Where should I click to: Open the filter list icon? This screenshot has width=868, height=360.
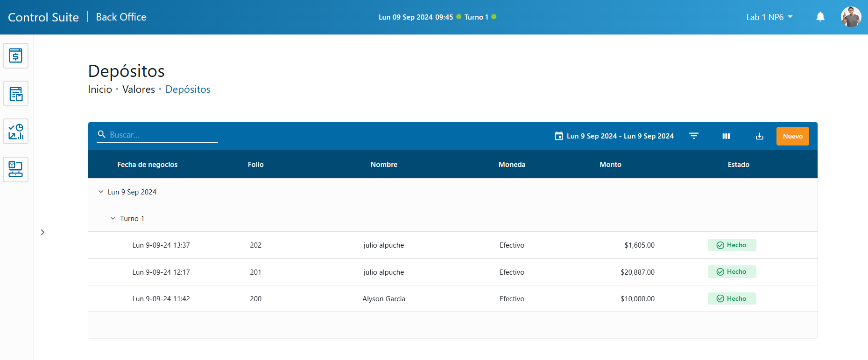694,136
